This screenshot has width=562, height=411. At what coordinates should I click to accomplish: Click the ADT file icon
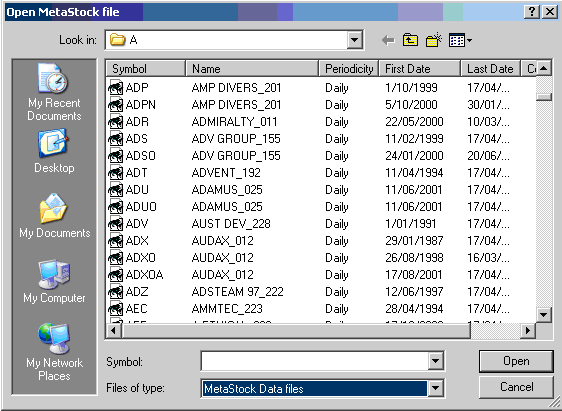[115, 173]
